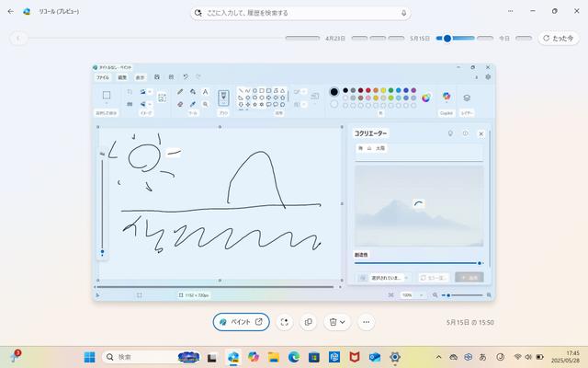Select the Layers icon in Paint ribbon
The height and width of the screenshot is (368, 588).
coord(467,98)
